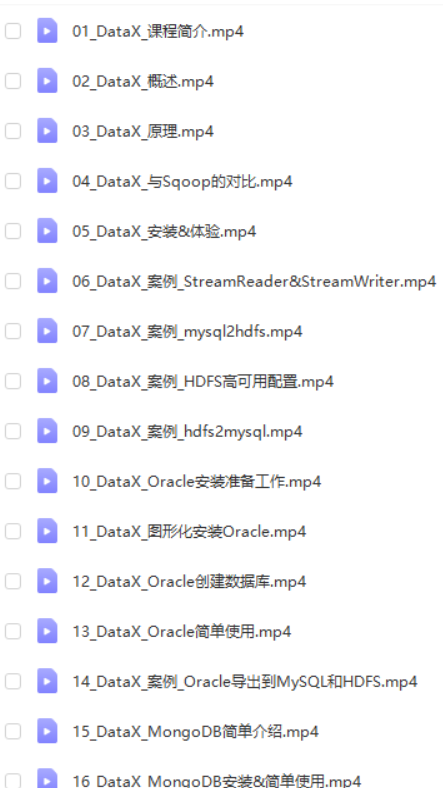The height and width of the screenshot is (788, 443).
Task: Click the video file icon for 04_DataX_与Sqoop的对比.mp4
Action: pos(47,181)
